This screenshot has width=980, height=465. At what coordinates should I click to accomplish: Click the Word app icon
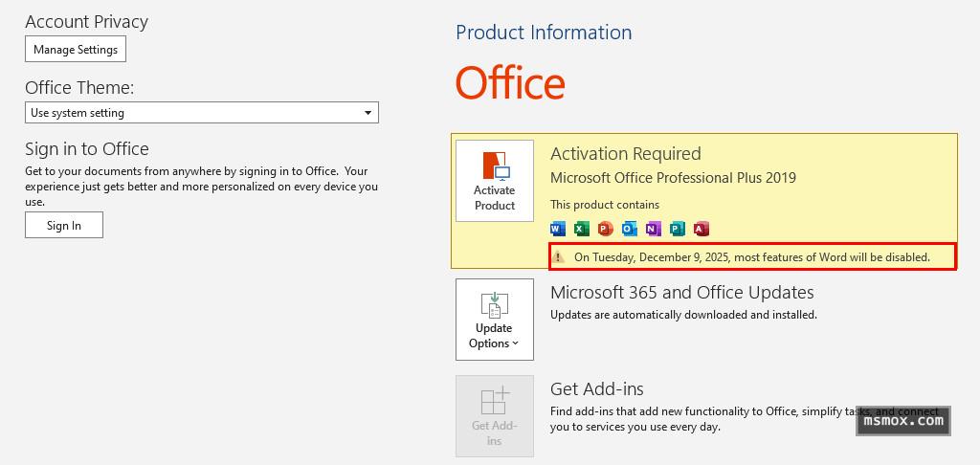tap(558, 229)
